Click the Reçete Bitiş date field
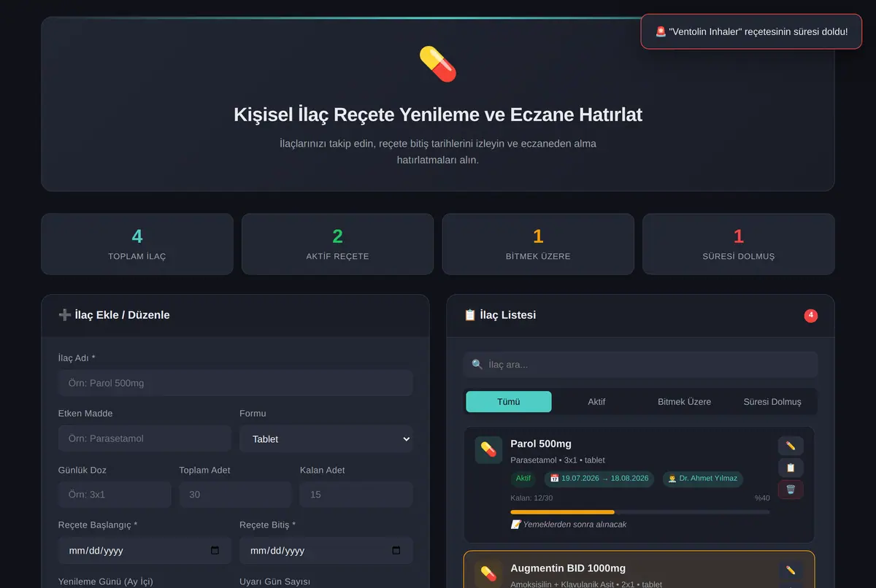Image resolution: width=876 pixels, height=588 pixels. pyautogui.click(x=326, y=551)
